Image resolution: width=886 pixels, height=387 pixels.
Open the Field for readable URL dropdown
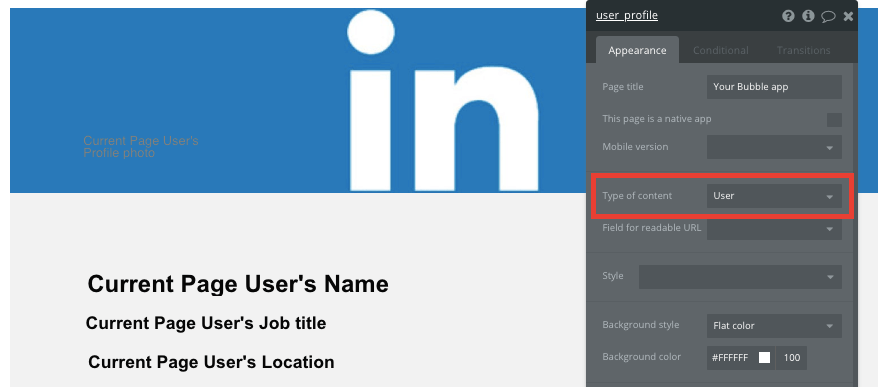(x=774, y=228)
